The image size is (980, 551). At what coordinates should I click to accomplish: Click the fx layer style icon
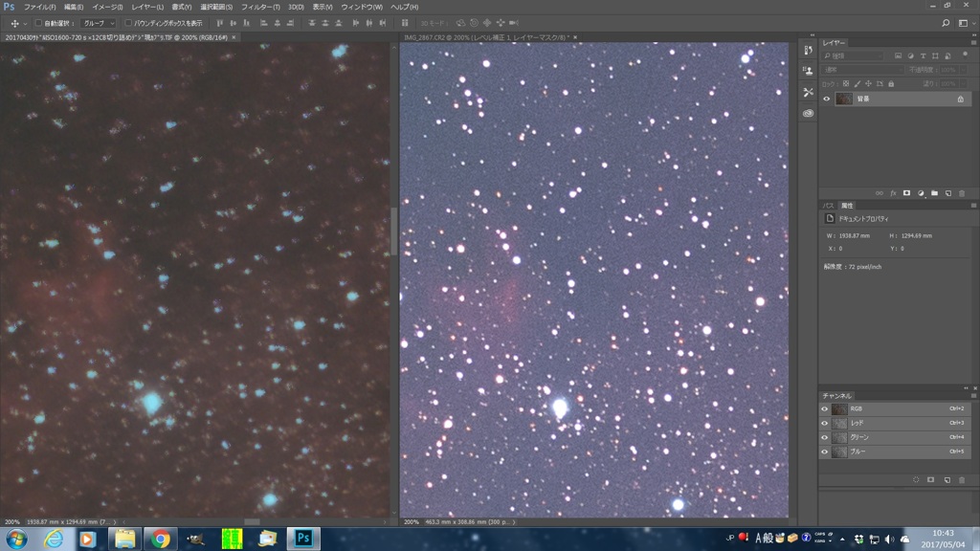[x=893, y=193]
